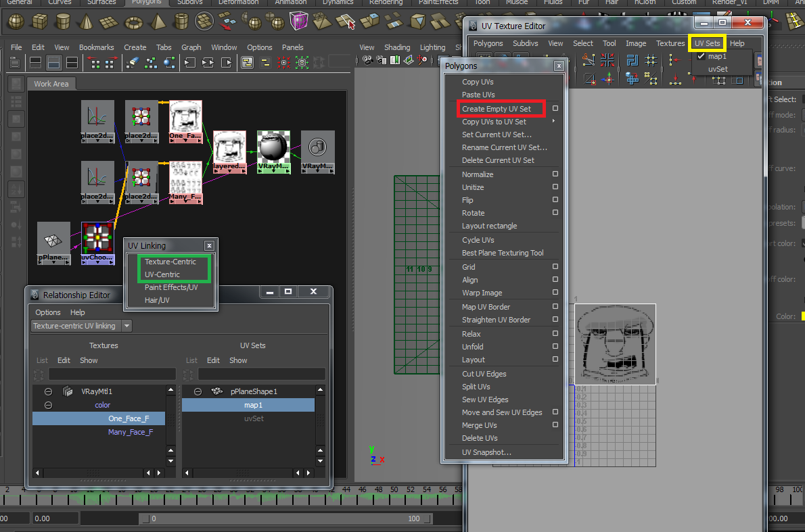Create a polygon sphere from the shelf
805x532 pixels.
point(16,22)
